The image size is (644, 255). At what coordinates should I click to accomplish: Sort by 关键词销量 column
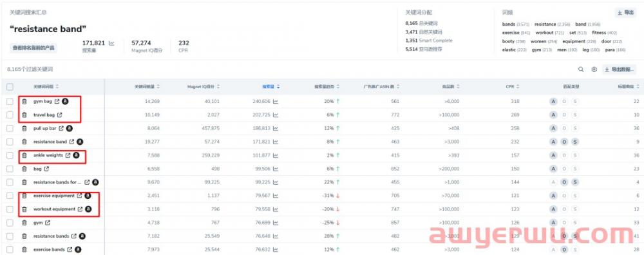(x=147, y=87)
